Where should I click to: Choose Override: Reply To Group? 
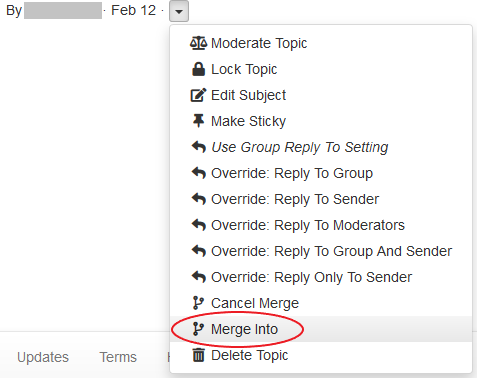click(321, 173)
